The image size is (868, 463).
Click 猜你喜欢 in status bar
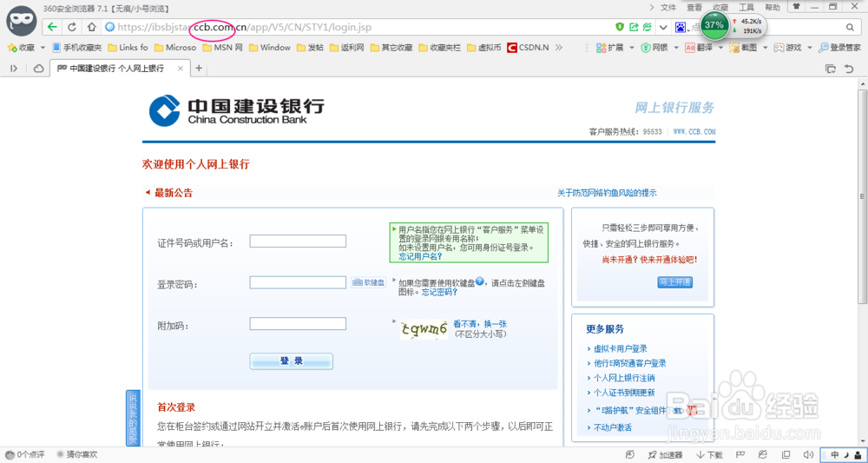pos(76,454)
